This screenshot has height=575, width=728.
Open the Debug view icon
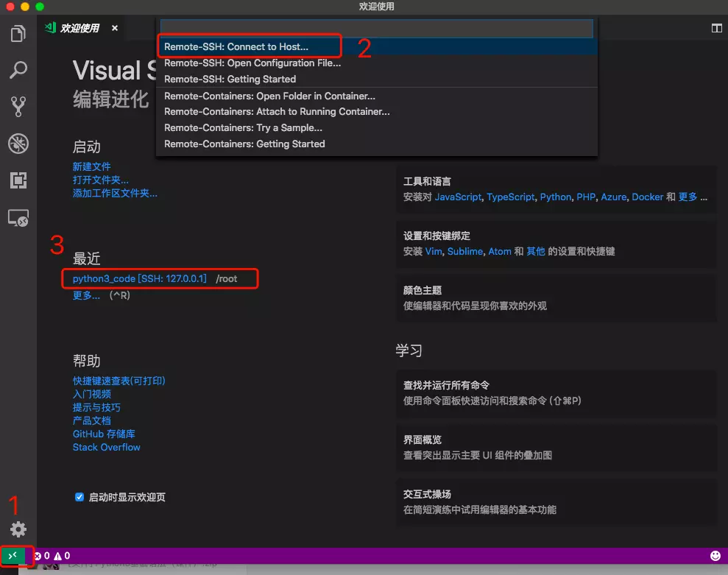(x=18, y=144)
